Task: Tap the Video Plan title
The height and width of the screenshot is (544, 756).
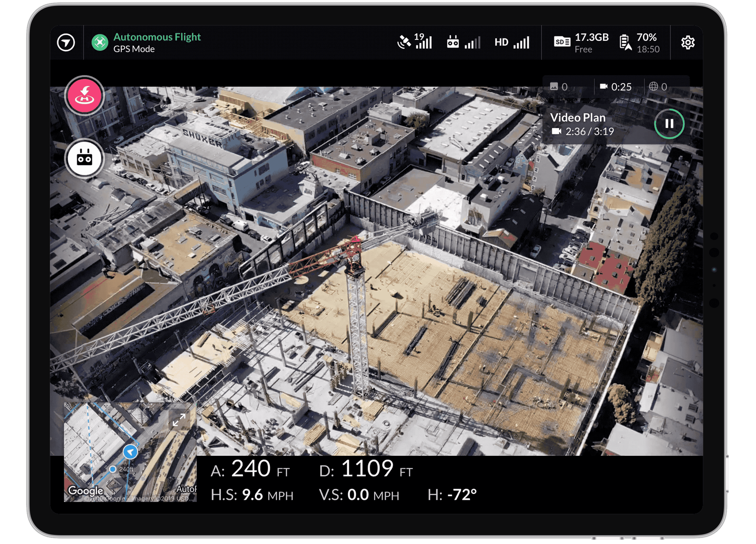Action: tap(578, 118)
